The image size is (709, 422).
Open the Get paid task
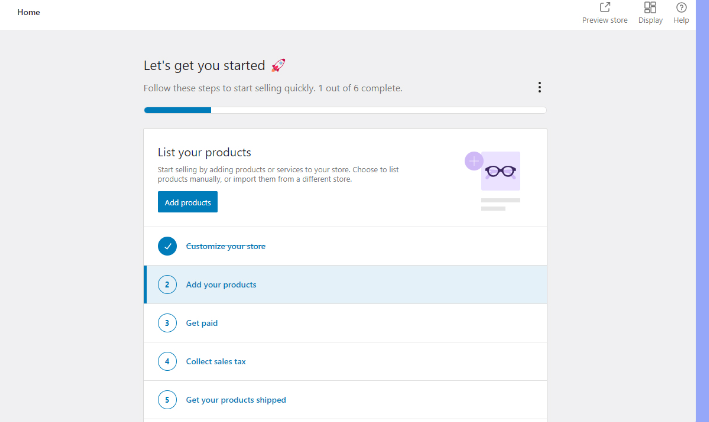point(202,323)
